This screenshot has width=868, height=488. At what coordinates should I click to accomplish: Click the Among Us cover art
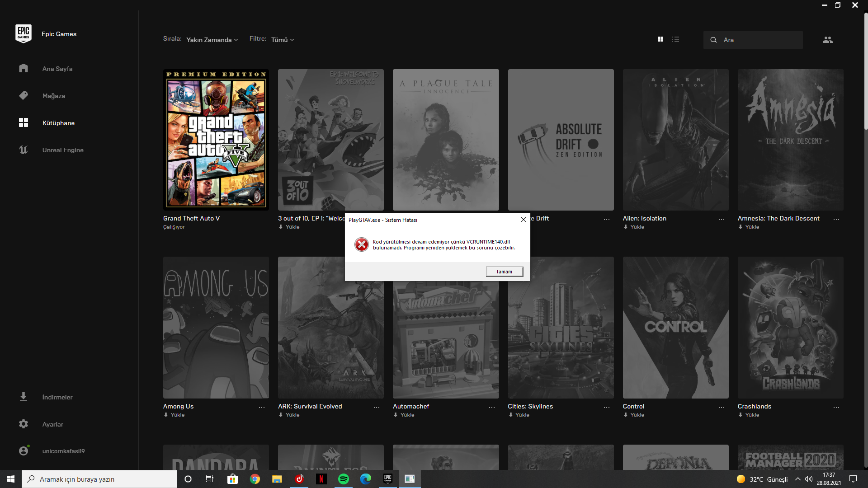(216, 328)
